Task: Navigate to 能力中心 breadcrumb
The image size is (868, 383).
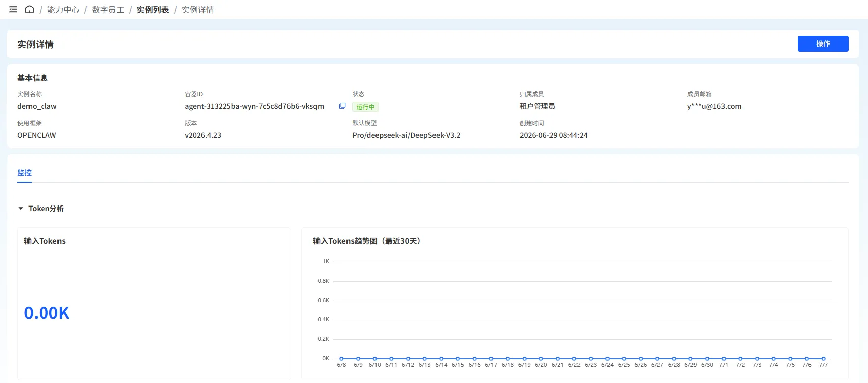Action: pos(63,10)
